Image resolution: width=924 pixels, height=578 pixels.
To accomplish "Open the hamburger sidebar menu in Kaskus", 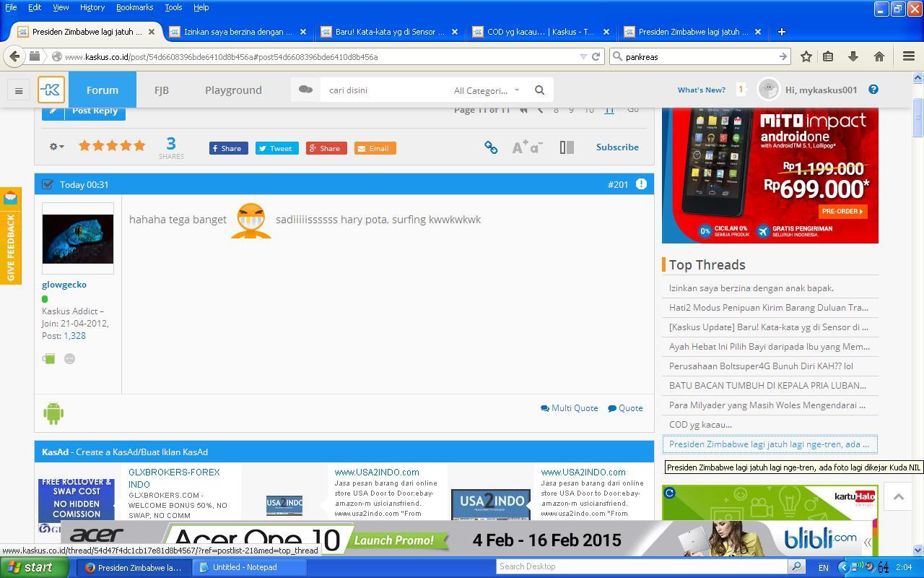I will 19,90.
